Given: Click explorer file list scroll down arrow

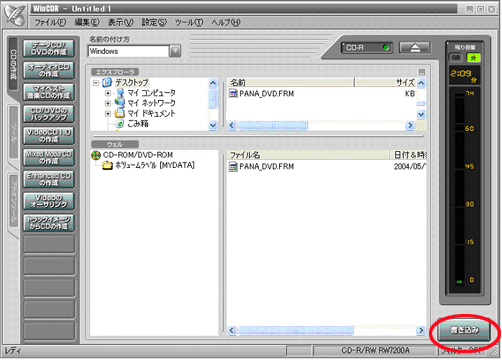Looking at the screenshot, I should click(421, 115).
